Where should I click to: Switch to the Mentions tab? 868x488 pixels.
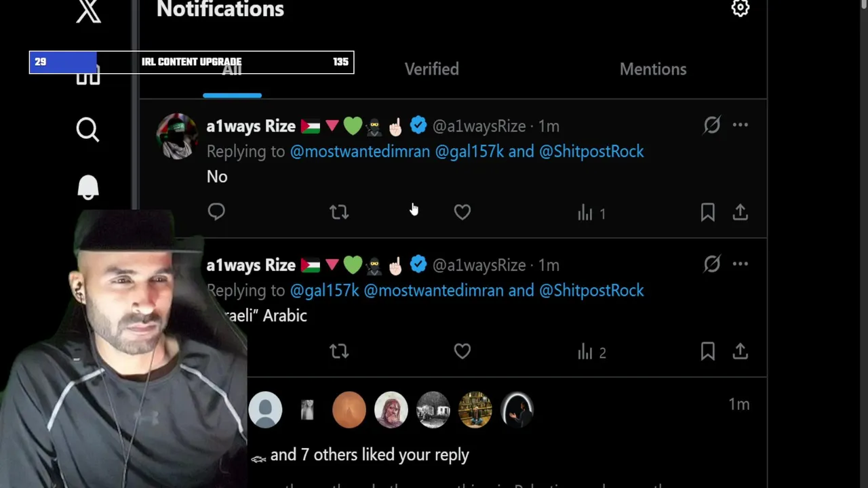pyautogui.click(x=653, y=69)
